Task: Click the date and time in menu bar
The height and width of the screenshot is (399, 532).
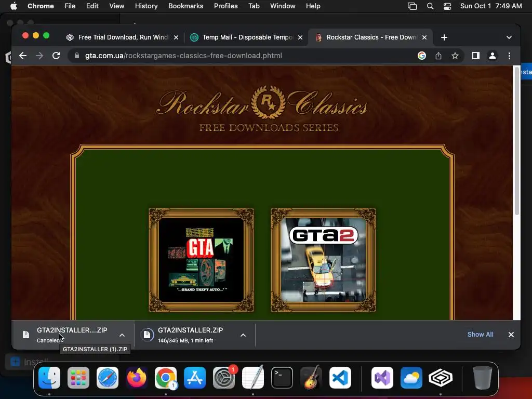Action: 491,6
